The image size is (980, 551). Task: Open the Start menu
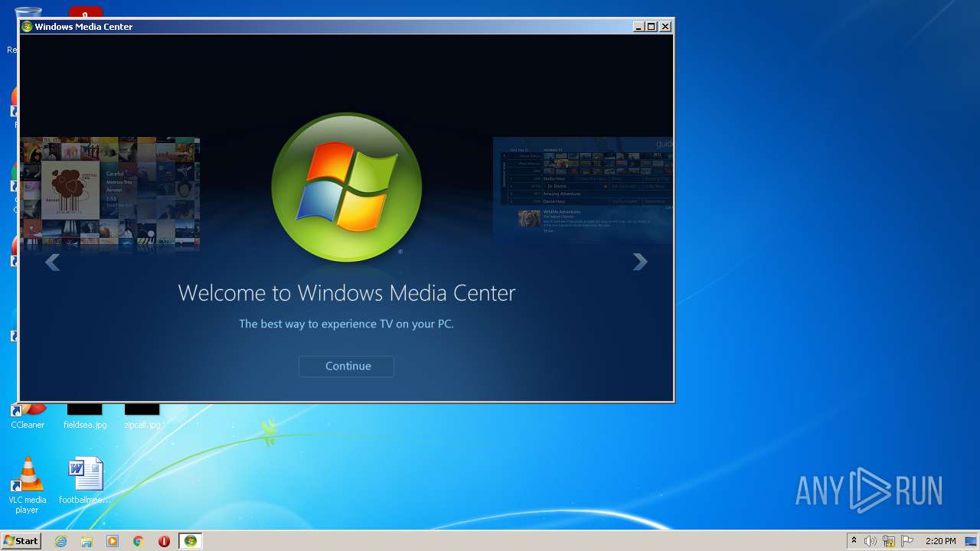21,541
